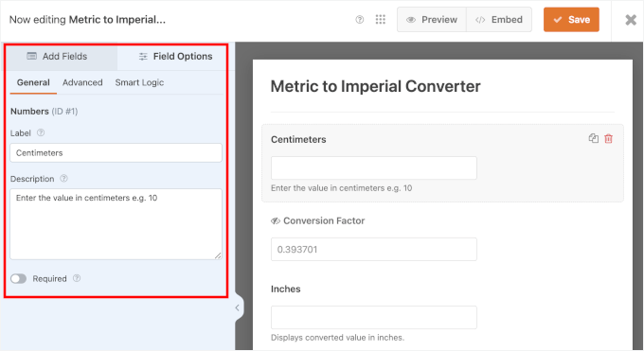
Task: Click the help icon next to Label
Action: click(41, 132)
